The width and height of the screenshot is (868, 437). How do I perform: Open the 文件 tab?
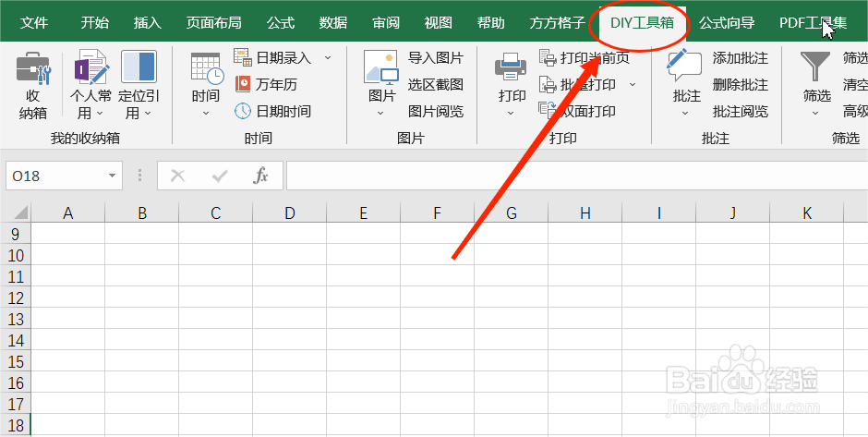34,23
